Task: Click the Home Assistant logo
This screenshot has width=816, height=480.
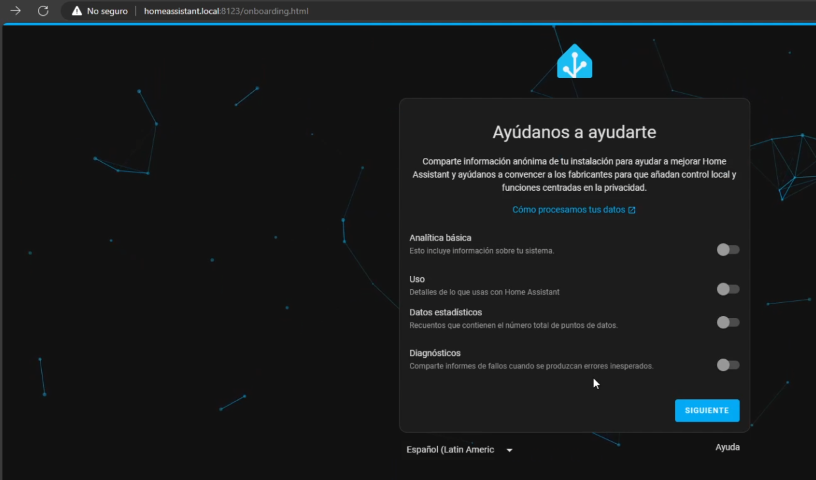Action: 575,61
